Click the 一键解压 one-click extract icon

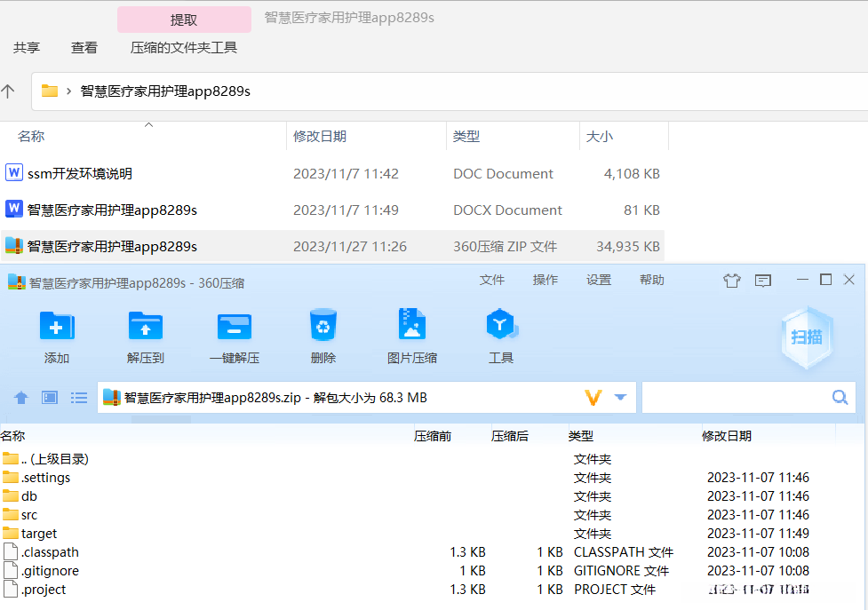point(235,326)
